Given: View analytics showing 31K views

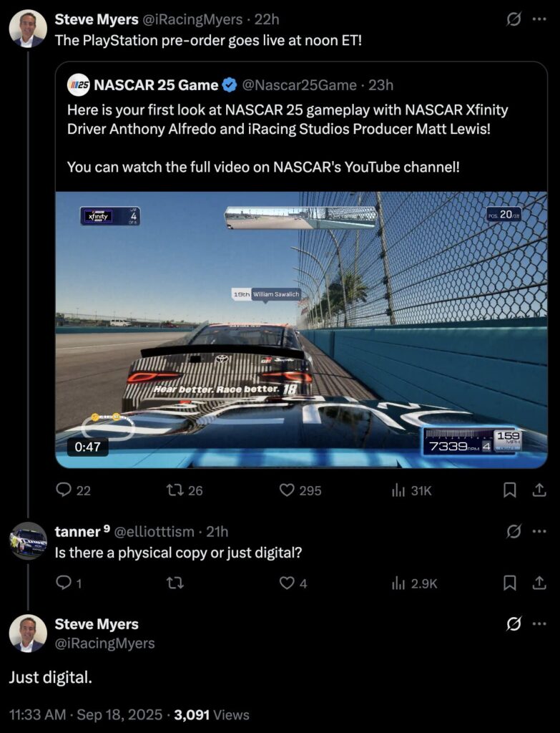Looking at the screenshot, I should pos(411,490).
